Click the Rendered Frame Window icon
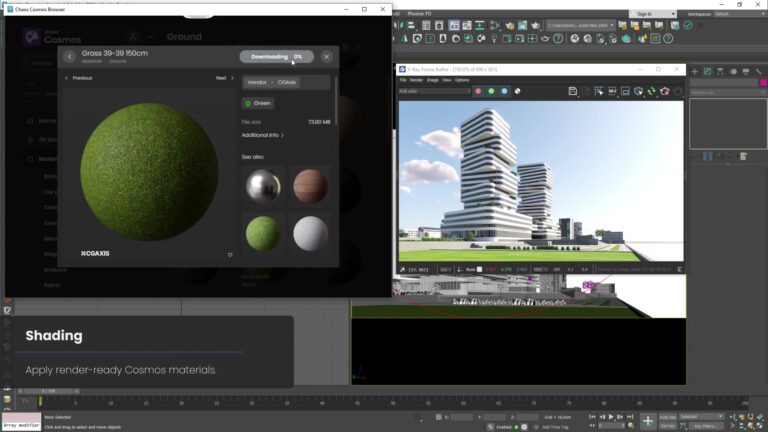The width and height of the screenshot is (768, 432). click(523, 25)
